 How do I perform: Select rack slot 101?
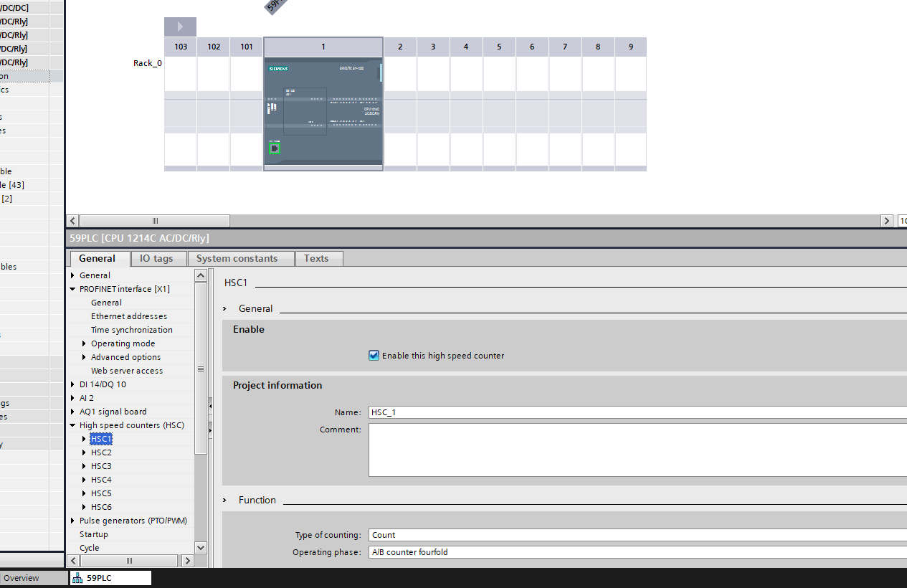pyautogui.click(x=247, y=104)
